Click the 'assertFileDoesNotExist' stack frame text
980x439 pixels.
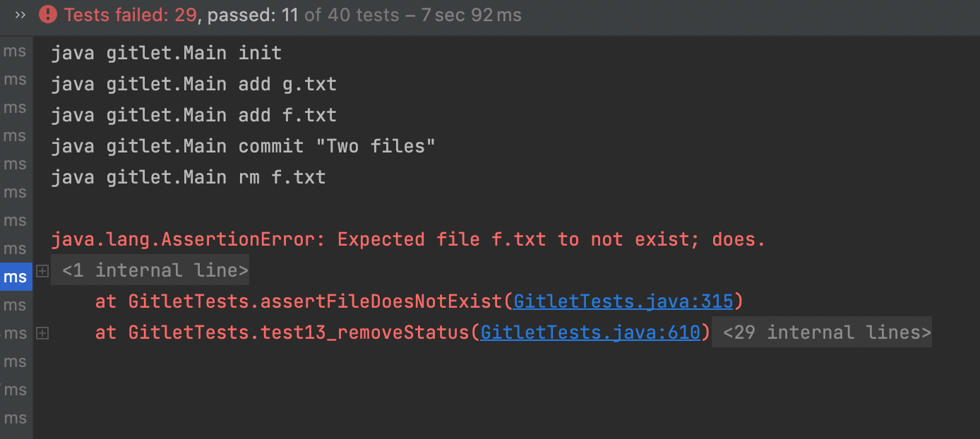(381, 301)
